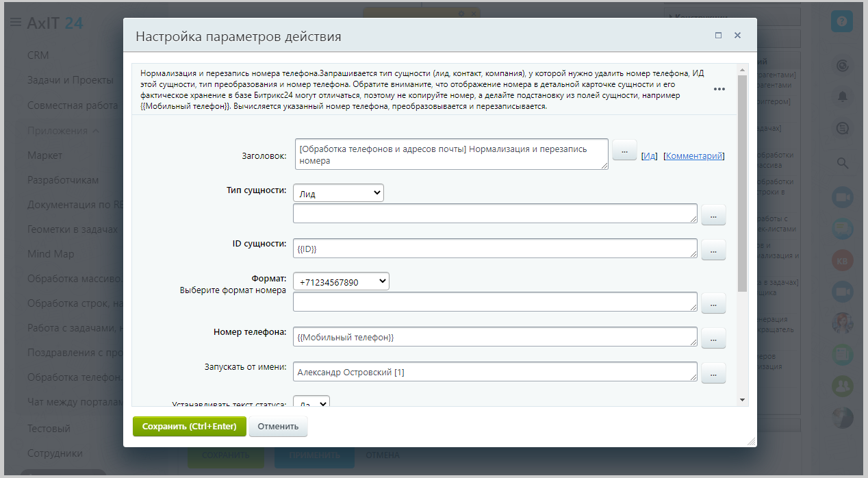Click the Сохранить (Ctrl+Enter) button

pos(189,427)
